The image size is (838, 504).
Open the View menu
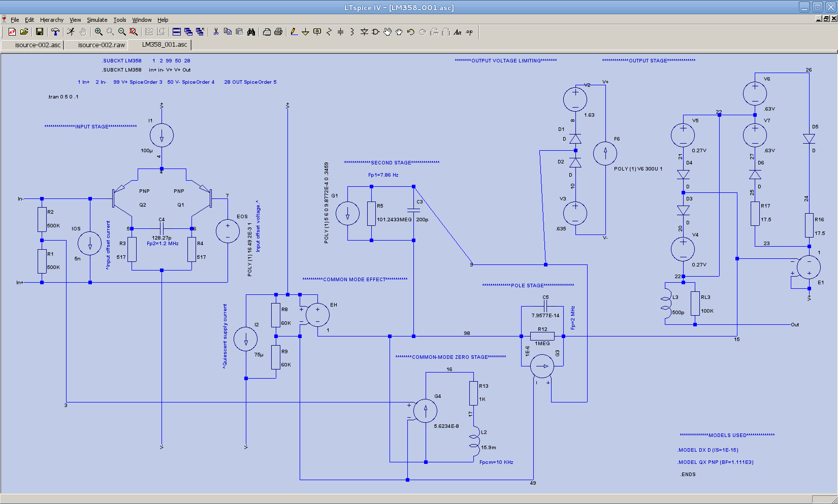click(x=75, y=20)
